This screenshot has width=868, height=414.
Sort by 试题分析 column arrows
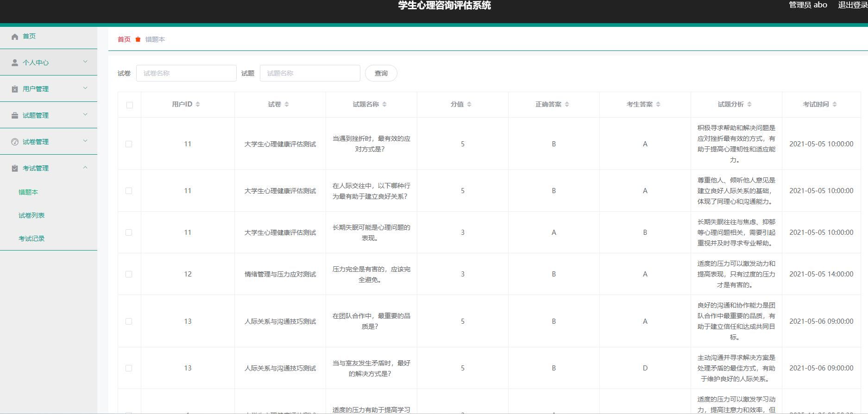tap(749, 104)
